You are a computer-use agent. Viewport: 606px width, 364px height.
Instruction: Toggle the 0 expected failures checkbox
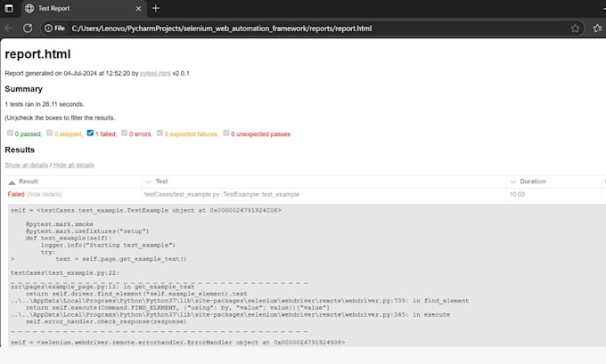160,133
